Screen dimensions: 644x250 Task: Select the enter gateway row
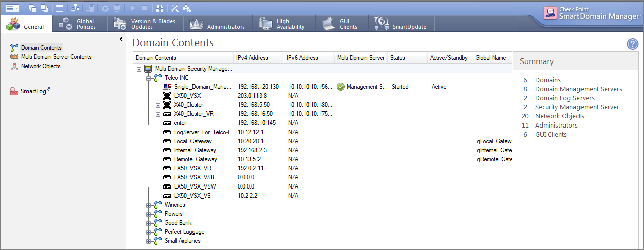[x=323, y=123]
